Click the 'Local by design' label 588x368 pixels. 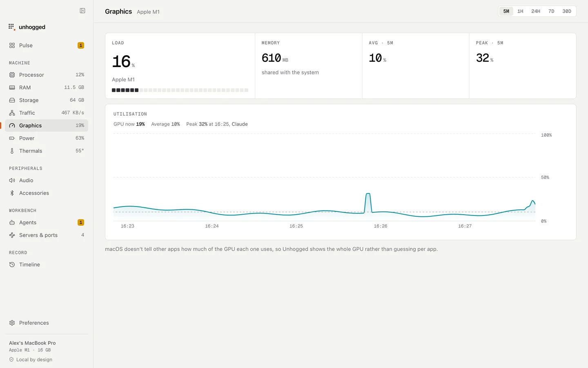tap(34, 359)
